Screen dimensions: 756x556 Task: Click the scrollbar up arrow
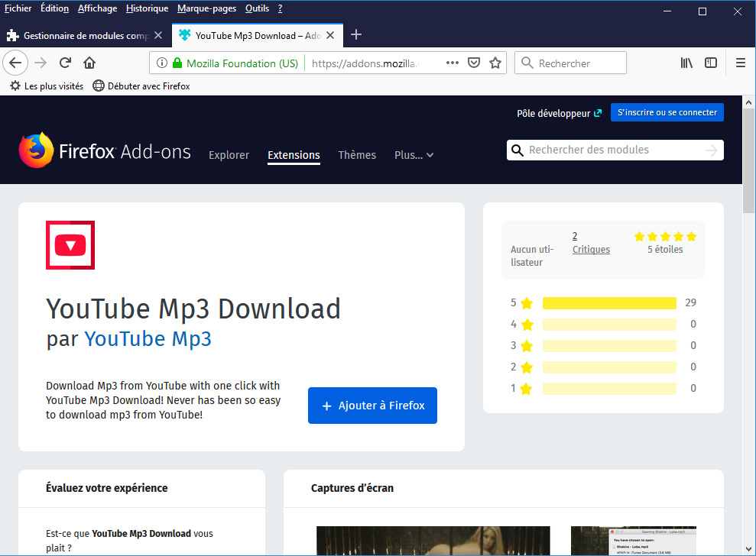tap(748, 102)
